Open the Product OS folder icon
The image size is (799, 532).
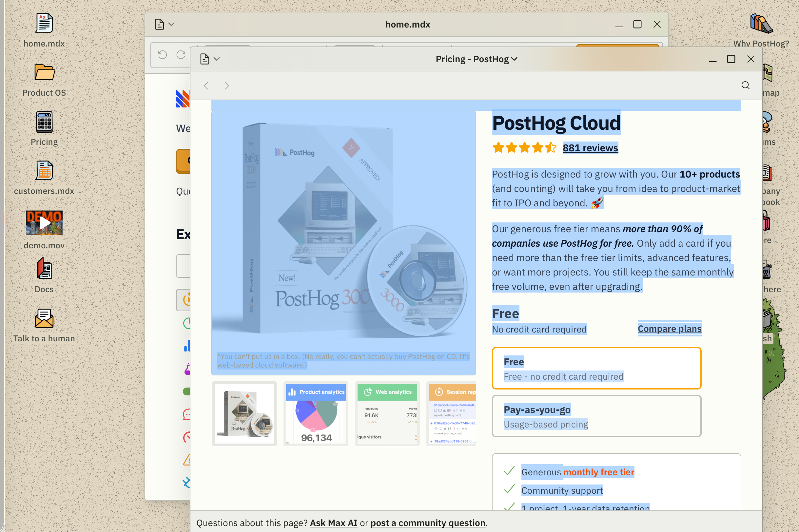click(x=44, y=72)
